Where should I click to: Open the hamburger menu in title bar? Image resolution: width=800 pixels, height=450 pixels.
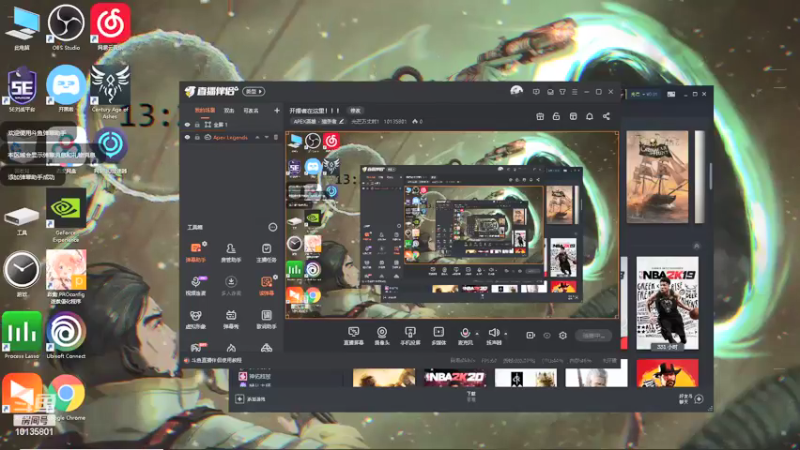point(574,92)
